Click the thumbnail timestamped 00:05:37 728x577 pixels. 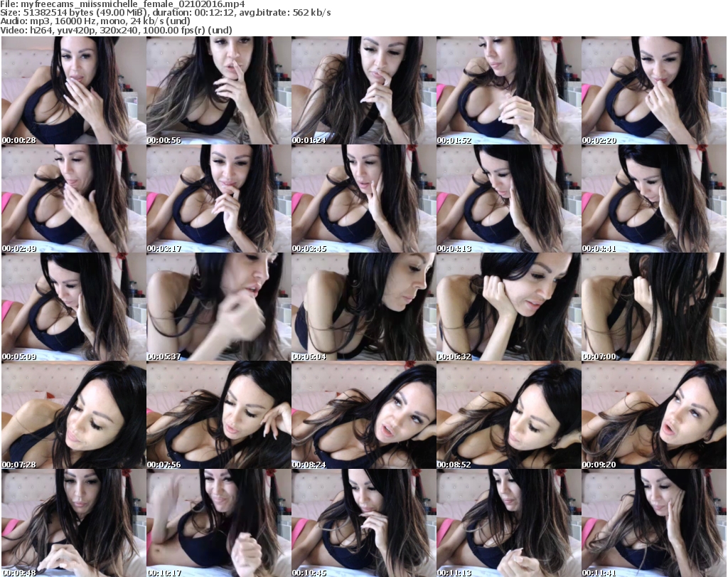click(218, 307)
